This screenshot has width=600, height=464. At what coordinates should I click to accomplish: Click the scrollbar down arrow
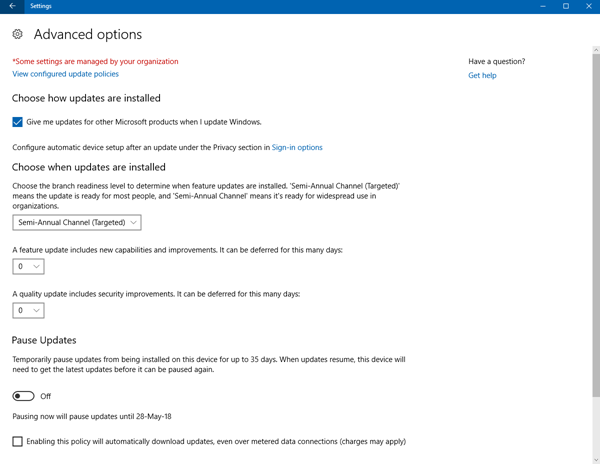596,459
